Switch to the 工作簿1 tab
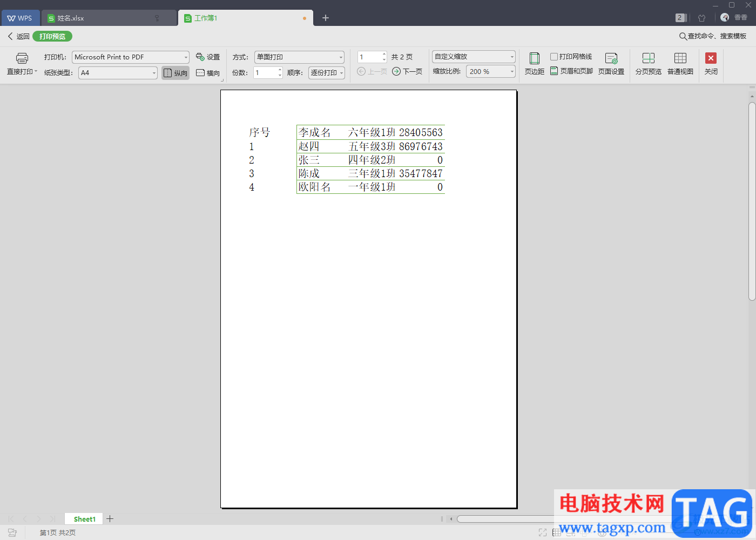This screenshot has width=756, height=540. point(246,18)
